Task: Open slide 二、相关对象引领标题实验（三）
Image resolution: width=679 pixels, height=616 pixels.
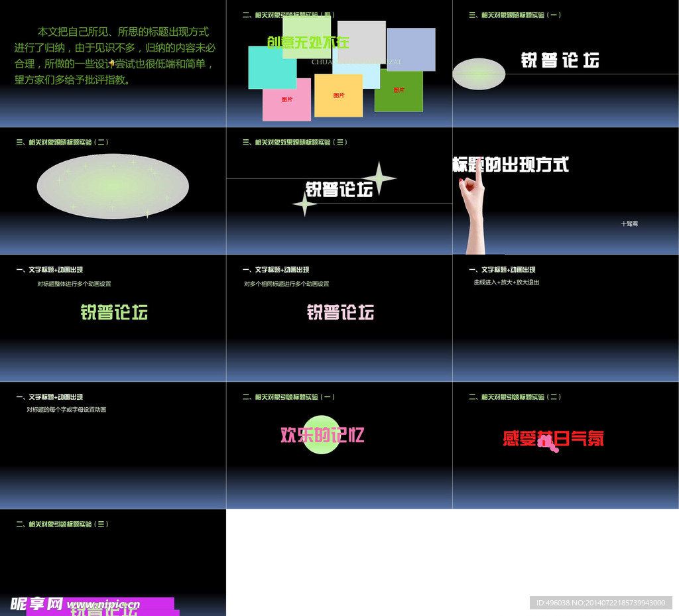Action: point(113,563)
